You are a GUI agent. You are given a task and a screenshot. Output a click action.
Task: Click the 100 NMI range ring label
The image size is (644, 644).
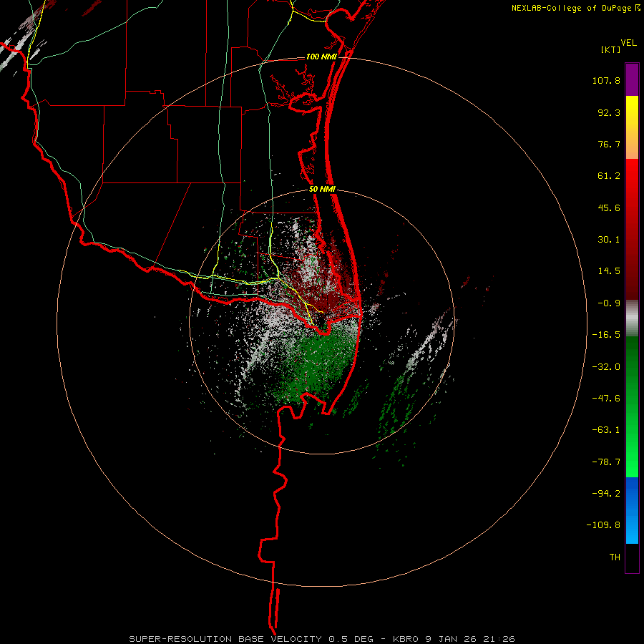pyautogui.click(x=321, y=57)
